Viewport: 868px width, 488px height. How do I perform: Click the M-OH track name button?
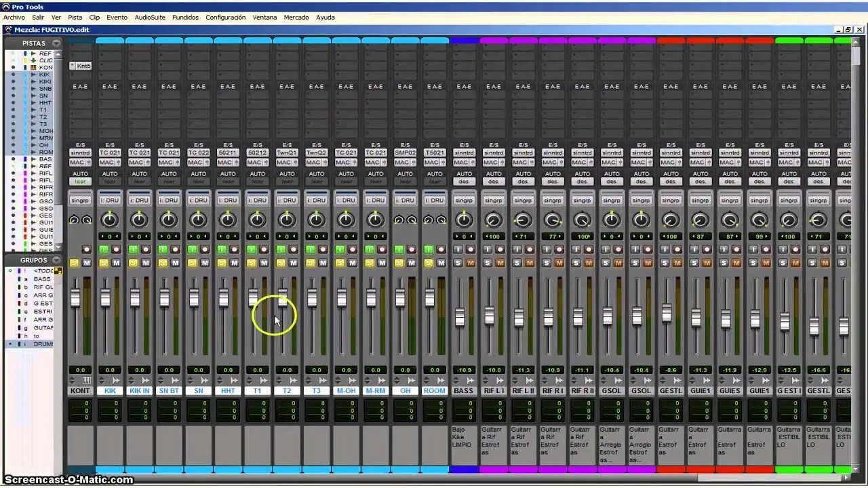click(x=346, y=391)
